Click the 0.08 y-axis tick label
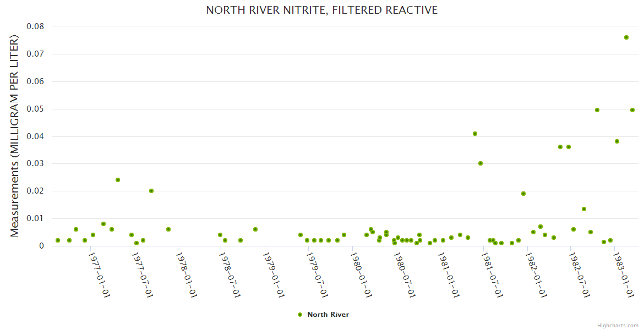The image size is (644, 330). click(35, 26)
